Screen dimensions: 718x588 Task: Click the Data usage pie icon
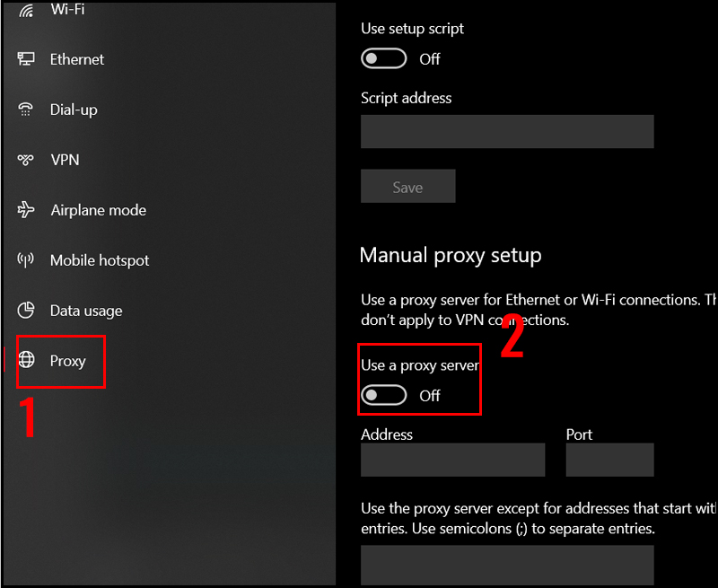coord(26,311)
